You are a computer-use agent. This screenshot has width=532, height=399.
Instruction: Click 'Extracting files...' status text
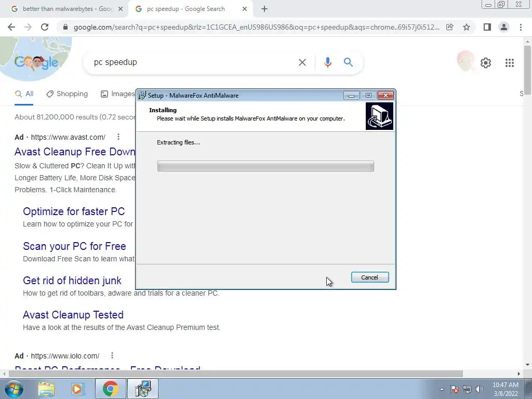coord(179,142)
